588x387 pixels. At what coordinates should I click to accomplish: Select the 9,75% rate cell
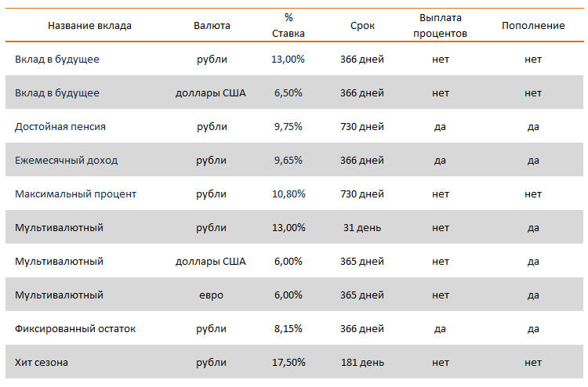point(289,126)
